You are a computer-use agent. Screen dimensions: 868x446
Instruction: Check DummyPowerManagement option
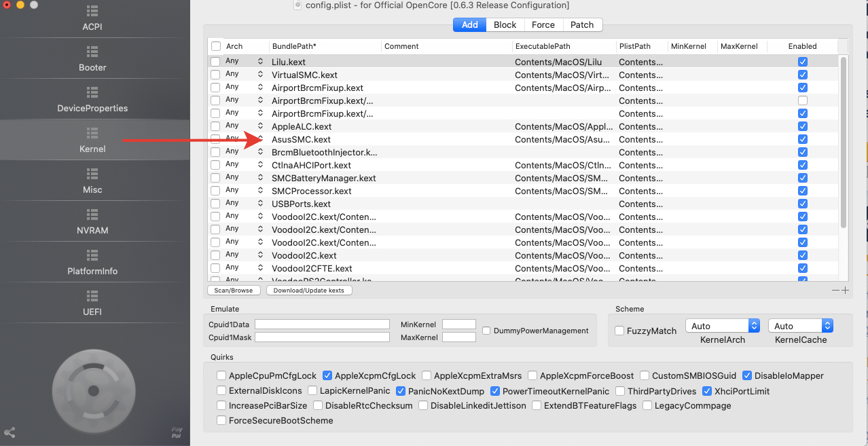[x=486, y=331]
